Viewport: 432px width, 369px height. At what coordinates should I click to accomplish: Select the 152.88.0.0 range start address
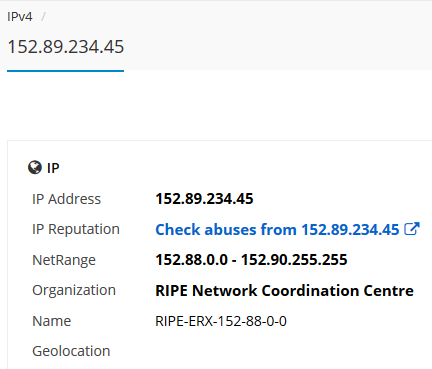point(192,260)
